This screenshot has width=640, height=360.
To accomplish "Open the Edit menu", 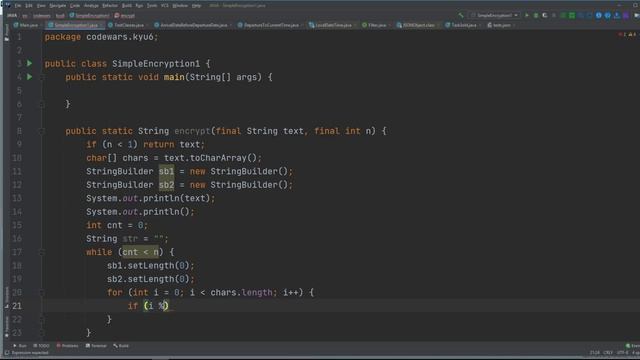I will click(x=29, y=6).
